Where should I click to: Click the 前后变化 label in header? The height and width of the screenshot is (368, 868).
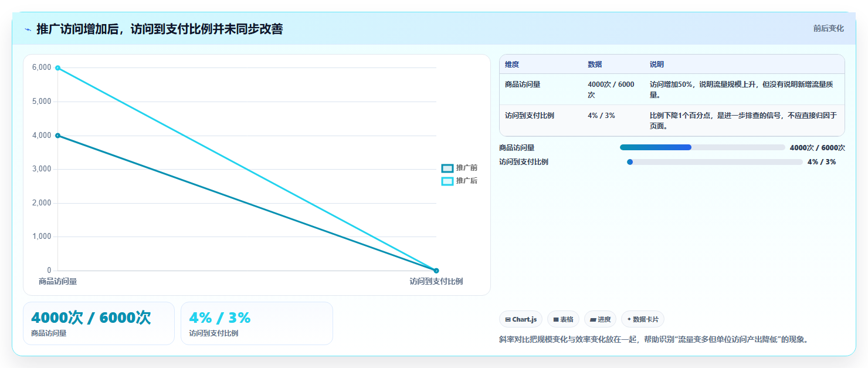point(828,28)
